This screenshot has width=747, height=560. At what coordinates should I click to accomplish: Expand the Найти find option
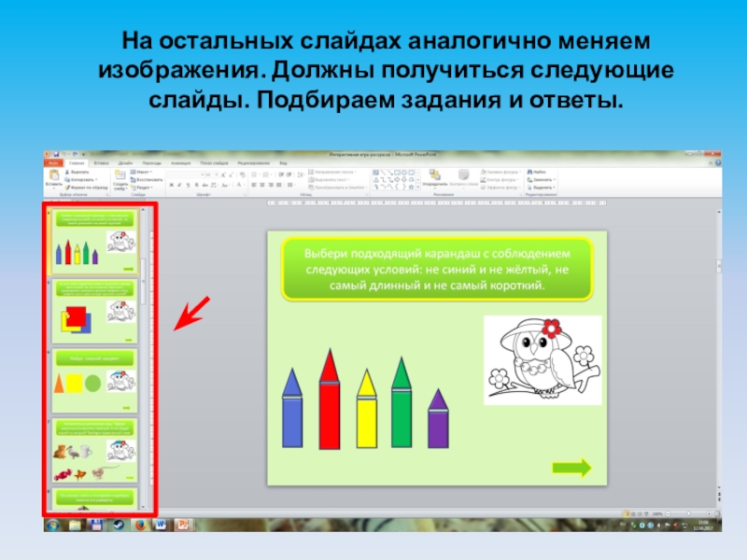[x=540, y=172]
